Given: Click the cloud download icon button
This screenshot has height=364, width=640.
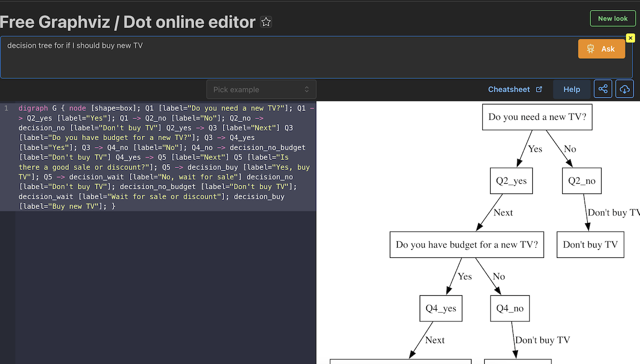Looking at the screenshot, I should coord(625,89).
